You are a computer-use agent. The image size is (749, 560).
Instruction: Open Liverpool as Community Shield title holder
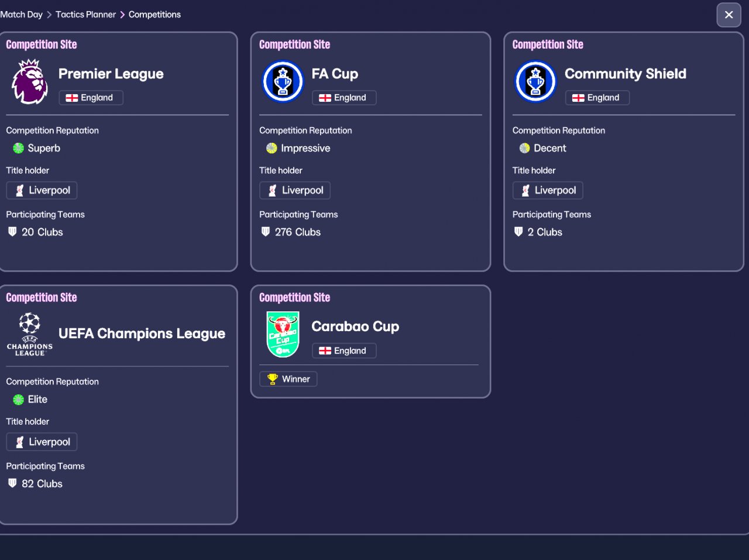click(x=548, y=190)
